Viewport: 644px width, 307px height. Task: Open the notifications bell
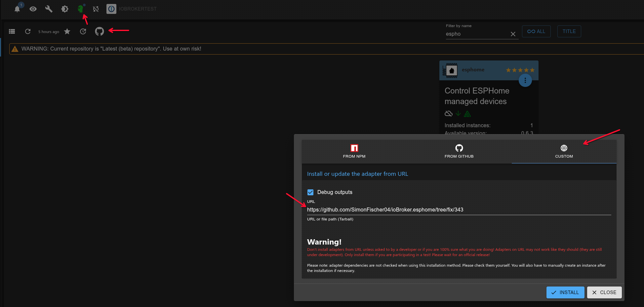click(x=17, y=9)
